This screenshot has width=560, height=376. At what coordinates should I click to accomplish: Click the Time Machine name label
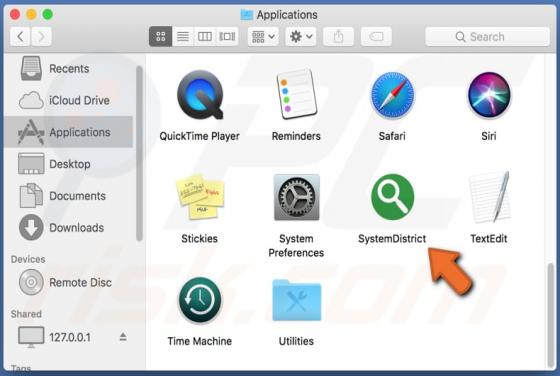click(x=200, y=341)
